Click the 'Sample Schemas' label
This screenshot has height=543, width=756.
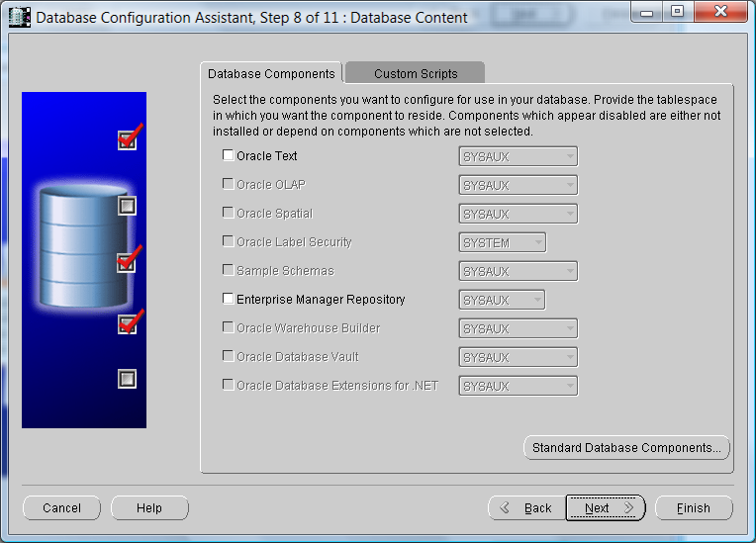tap(285, 271)
